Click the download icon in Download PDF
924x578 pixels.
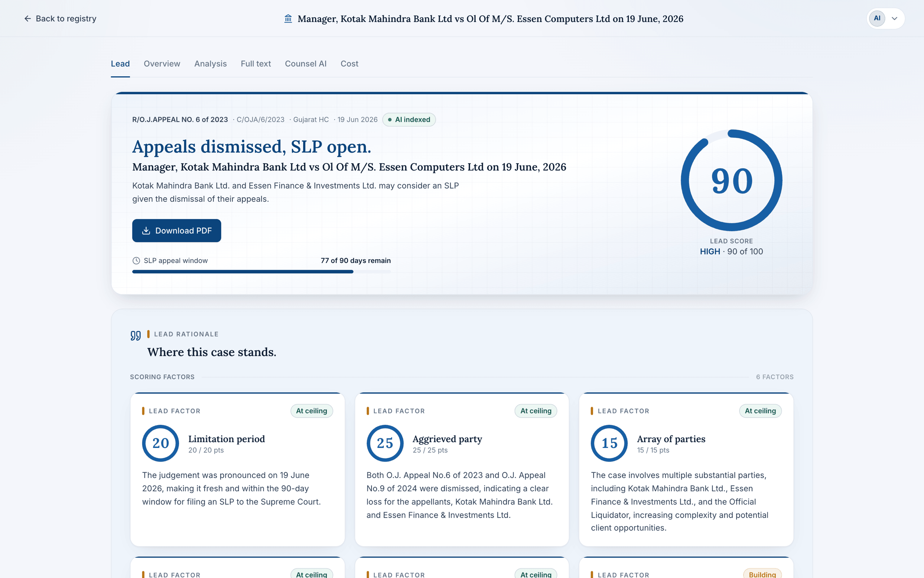click(x=146, y=230)
